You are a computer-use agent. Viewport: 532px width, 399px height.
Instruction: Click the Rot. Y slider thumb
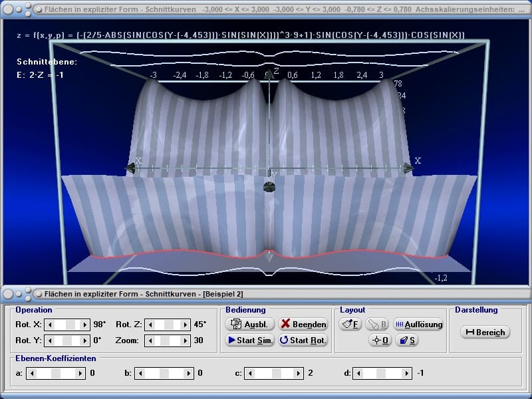tap(67, 340)
